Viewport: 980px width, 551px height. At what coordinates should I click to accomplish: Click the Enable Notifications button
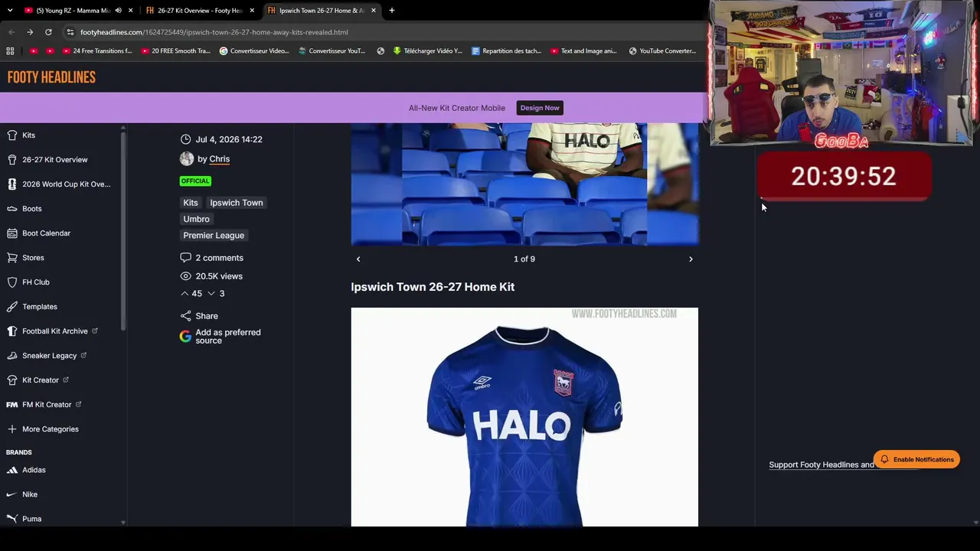click(x=916, y=460)
